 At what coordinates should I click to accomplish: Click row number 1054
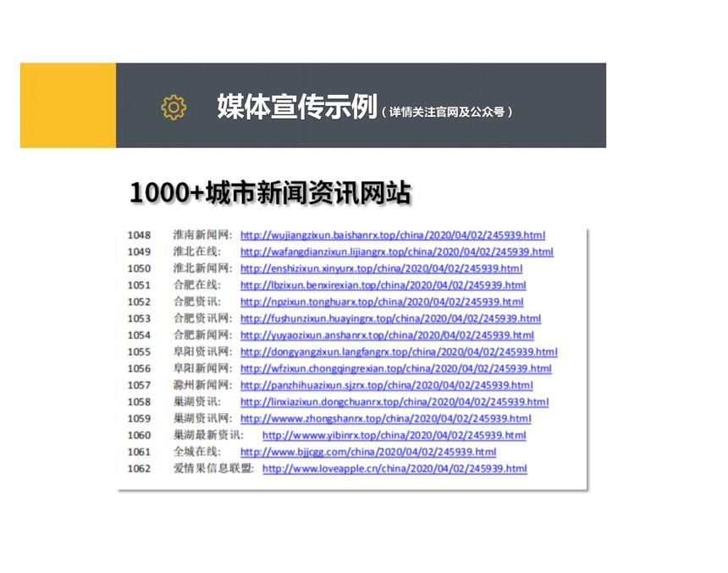(140, 336)
